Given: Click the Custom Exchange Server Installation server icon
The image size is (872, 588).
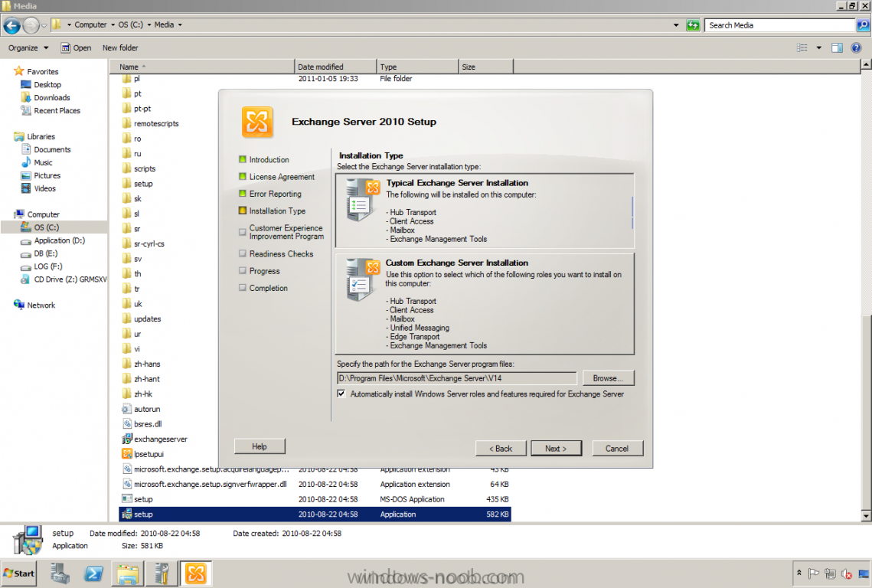Looking at the screenshot, I should (x=362, y=279).
